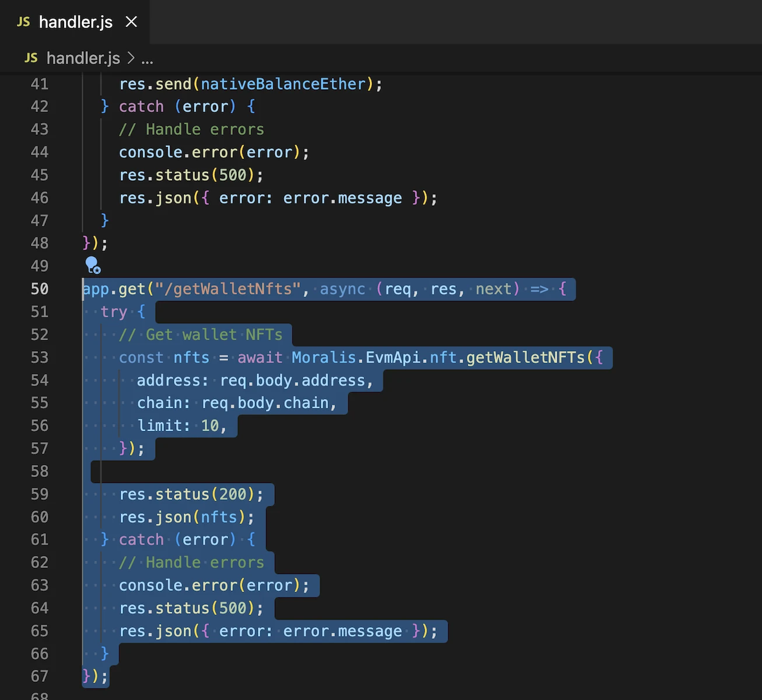
Task: Click the value 10 in the limit property
Action: [x=210, y=426]
